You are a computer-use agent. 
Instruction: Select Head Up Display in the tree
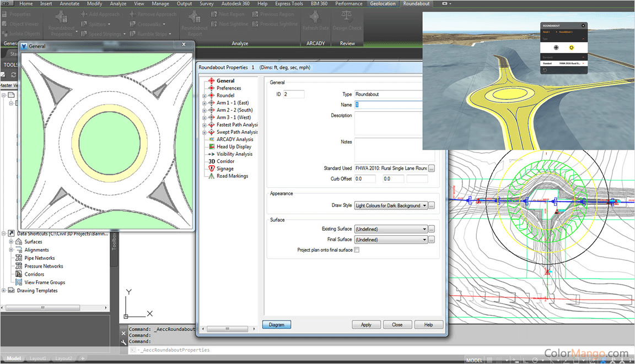(x=234, y=147)
